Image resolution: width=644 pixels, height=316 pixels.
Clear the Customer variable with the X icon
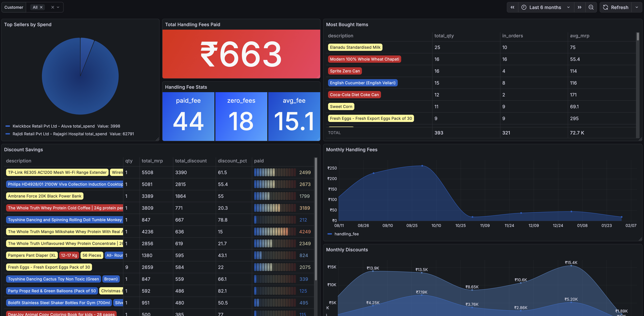click(x=53, y=7)
